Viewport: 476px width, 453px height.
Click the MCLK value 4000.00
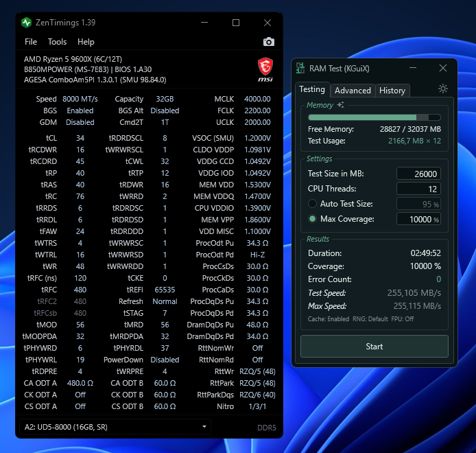[257, 99]
